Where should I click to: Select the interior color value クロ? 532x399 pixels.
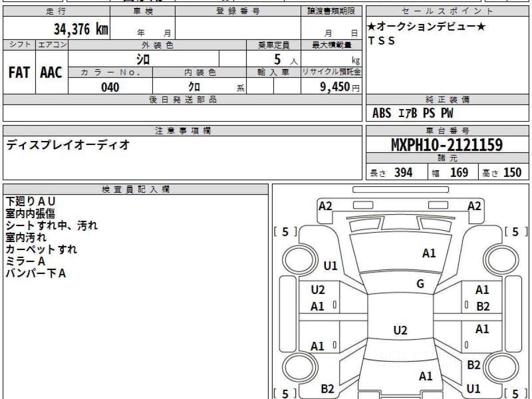pos(195,87)
